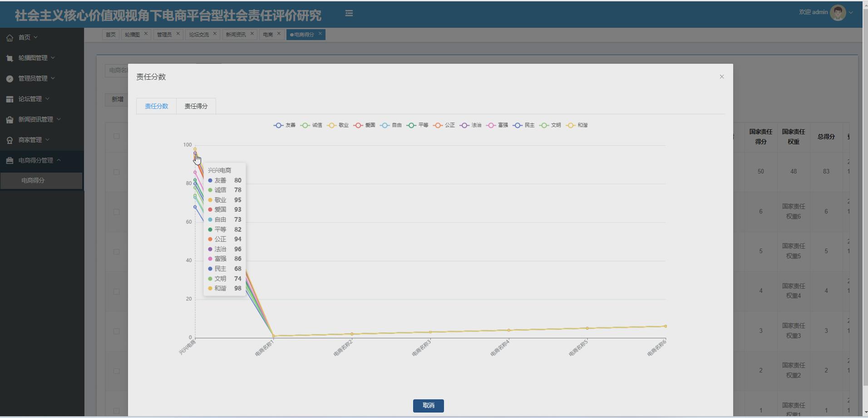Click the 电商得分管理 scoring icon

pos(10,160)
